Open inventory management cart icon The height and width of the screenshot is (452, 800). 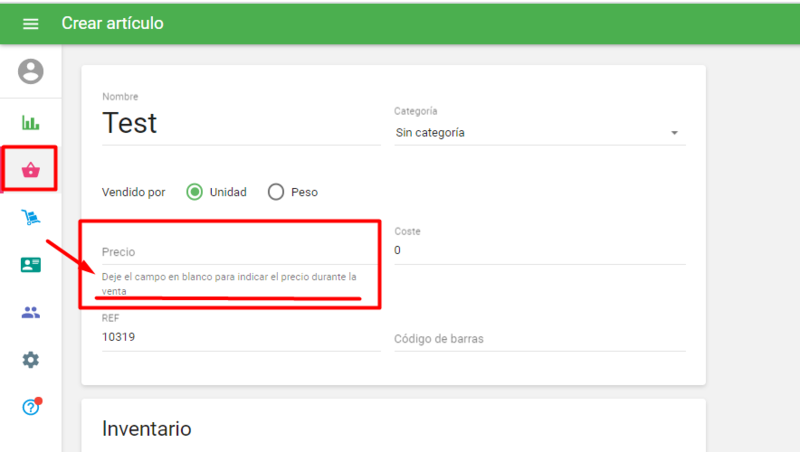click(31, 218)
